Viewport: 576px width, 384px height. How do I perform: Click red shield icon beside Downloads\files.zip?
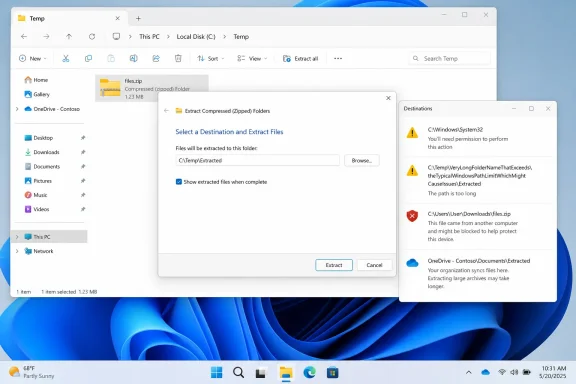(412, 216)
